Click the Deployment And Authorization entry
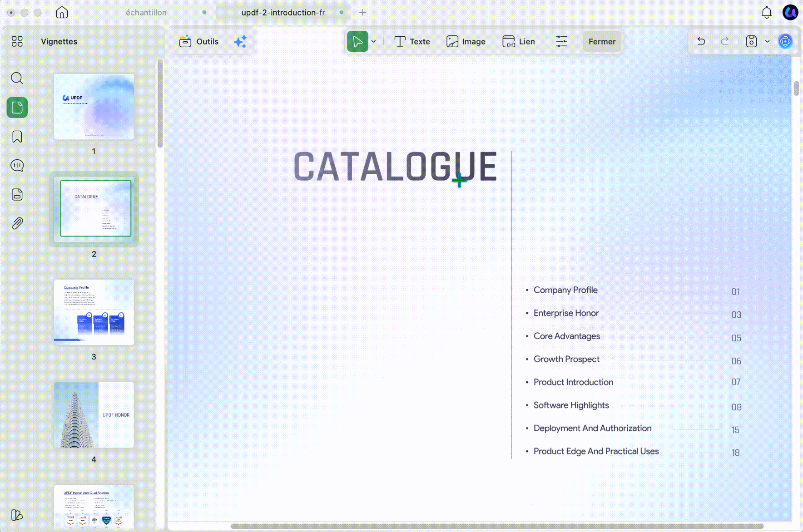 pyautogui.click(x=592, y=428)
